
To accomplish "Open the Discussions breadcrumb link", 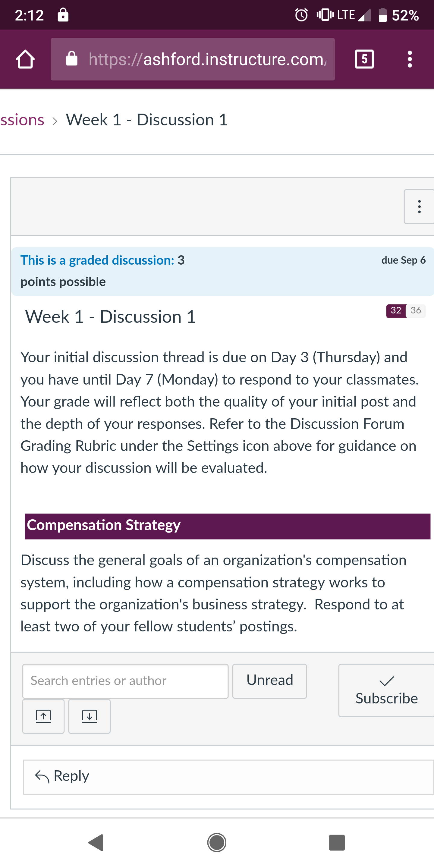I will pos(22,120).
